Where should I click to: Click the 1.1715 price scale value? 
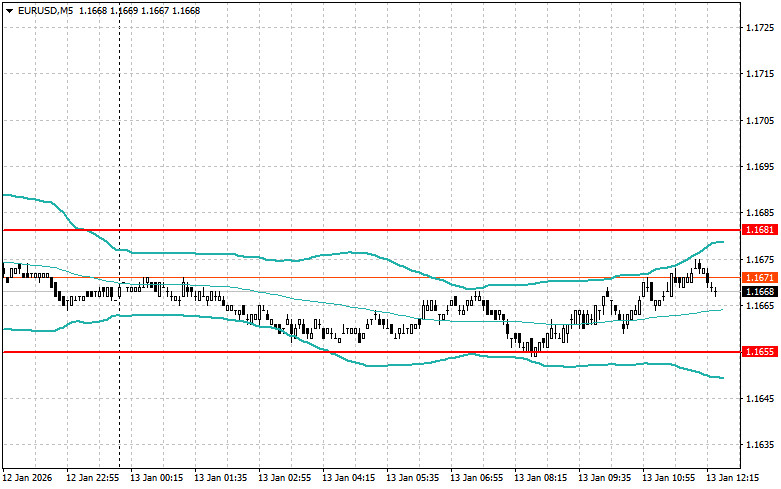760,74
